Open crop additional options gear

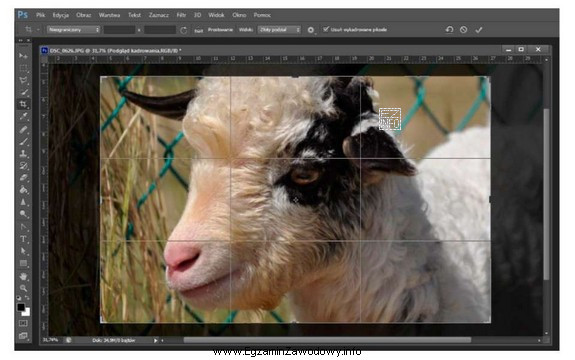[x=311, y=30]
